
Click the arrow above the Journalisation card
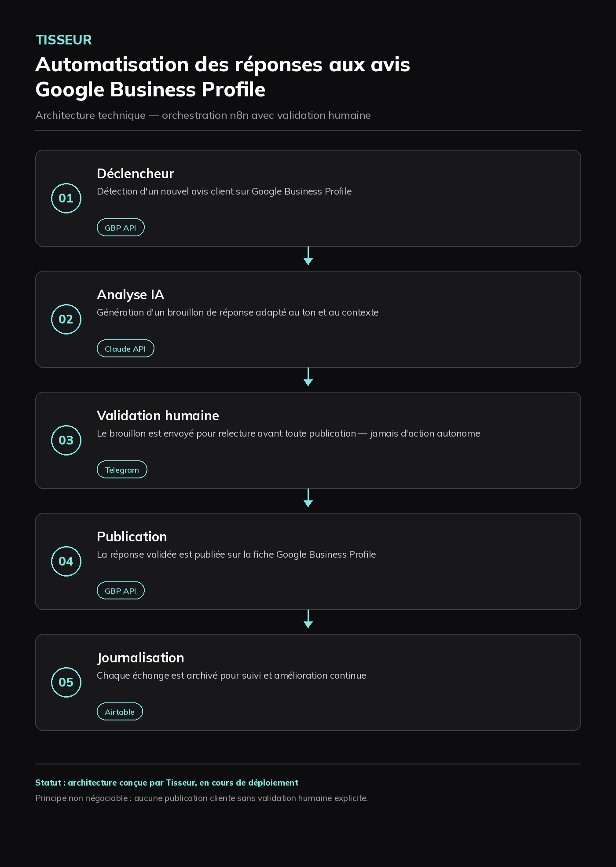308,619
